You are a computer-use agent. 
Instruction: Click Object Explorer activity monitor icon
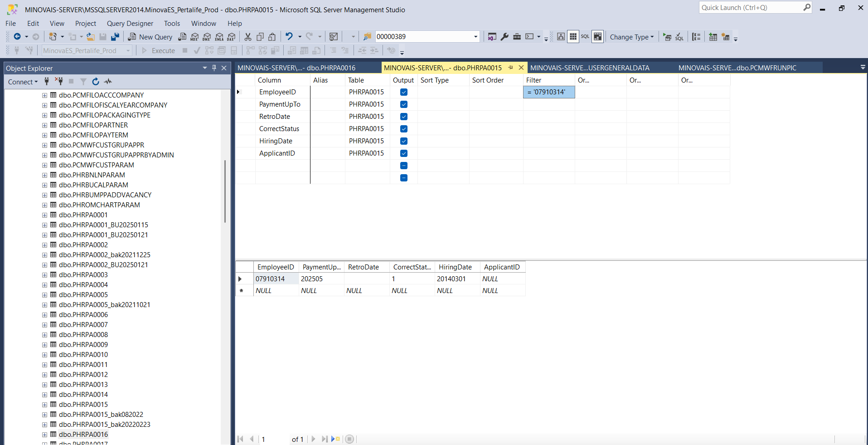click(108, 82)
